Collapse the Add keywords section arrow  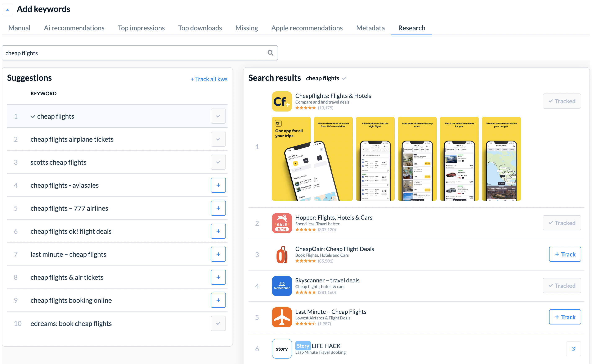click(8, 9)
